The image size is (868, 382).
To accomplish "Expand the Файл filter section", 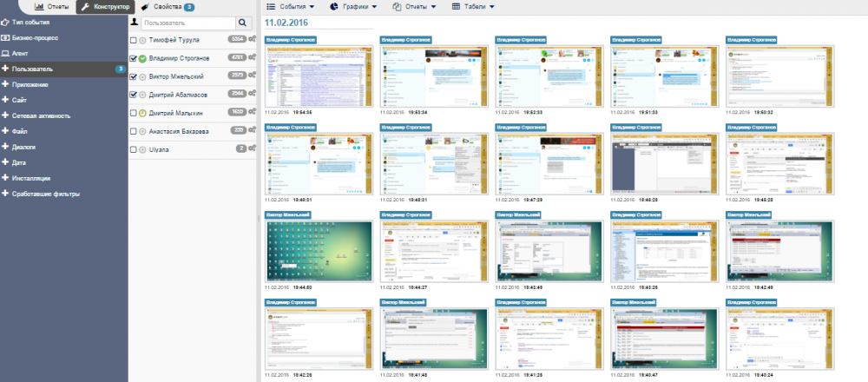I will pos(63,132).
